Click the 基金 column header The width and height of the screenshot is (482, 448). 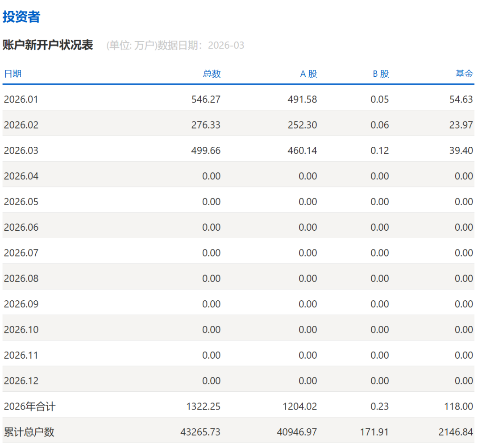click(x=464, y=74)
